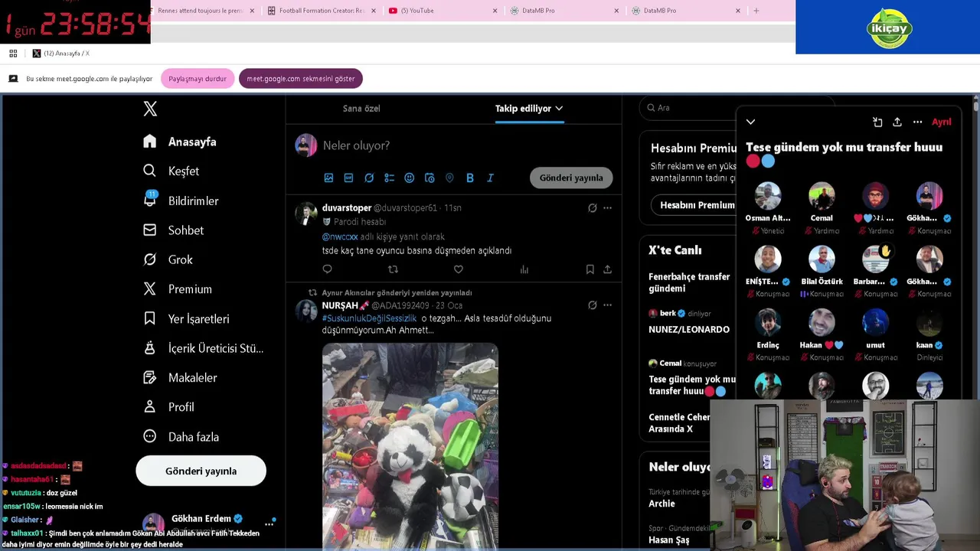Click meet.google.com sekmesini göster
This screenshot has width=980, height=551.
click(x=300, y=79)
